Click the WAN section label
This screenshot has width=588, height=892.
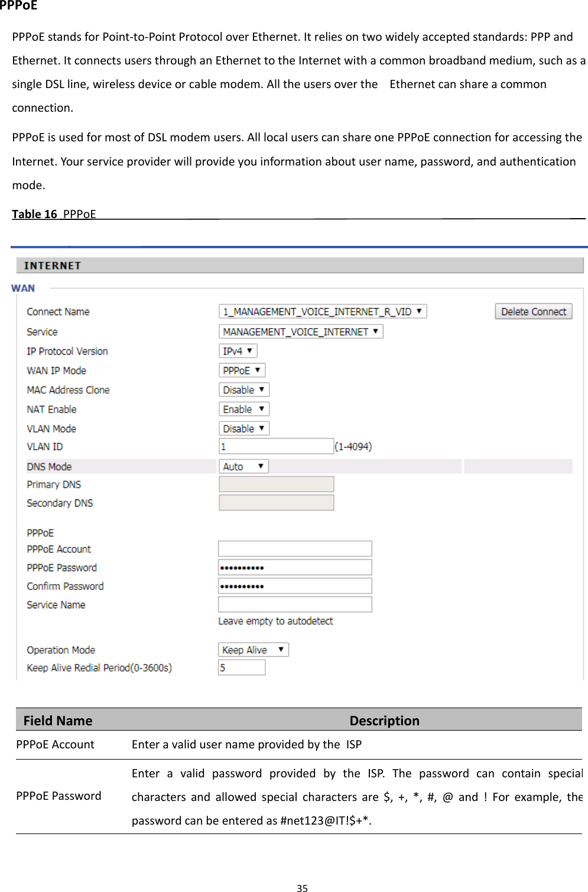[23, 288]
